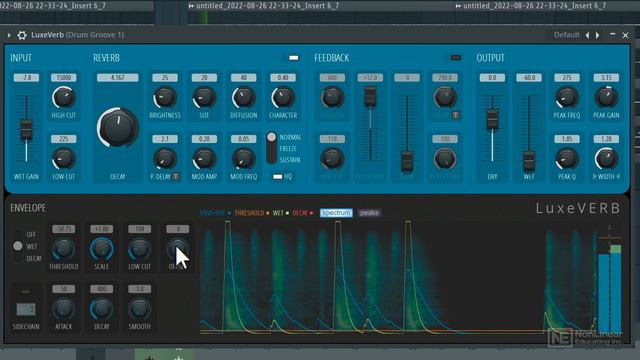This screenshot has width=640, height=360.
Task: Click the Peak Freq knob
Action: pos(567,98)
